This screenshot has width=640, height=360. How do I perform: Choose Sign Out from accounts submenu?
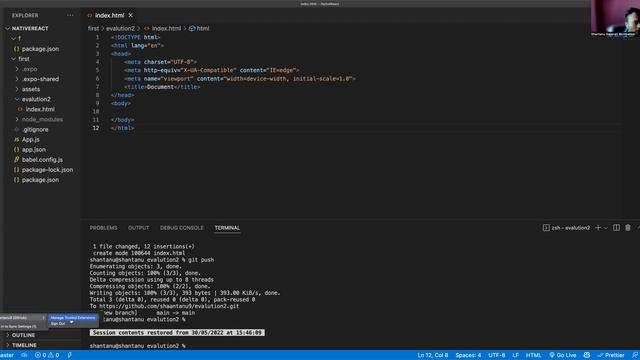coord(58,323)
